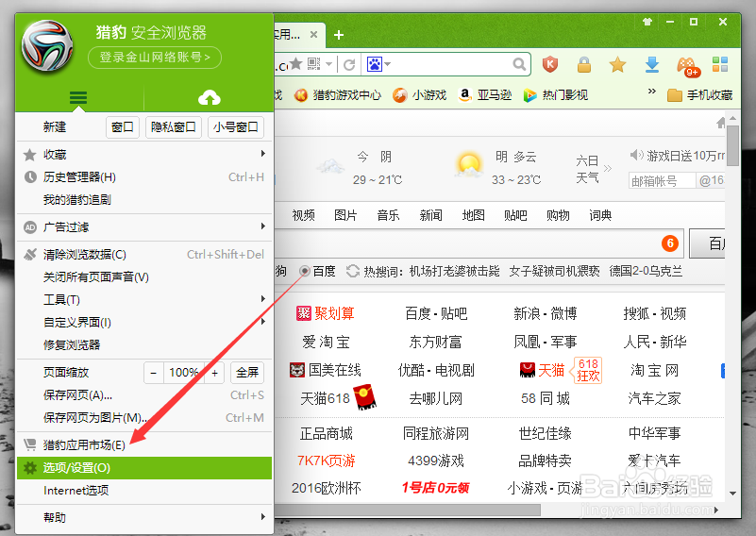
Task: Expand the 帮助 submenu
Action: click(x=262, y=517)
